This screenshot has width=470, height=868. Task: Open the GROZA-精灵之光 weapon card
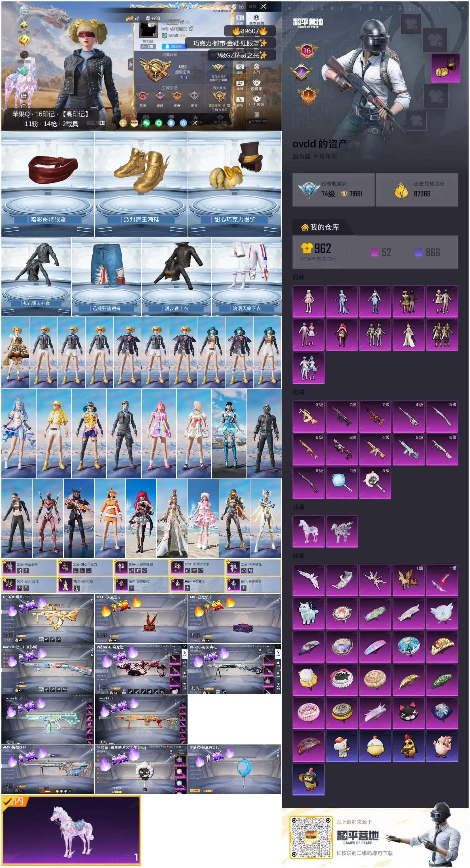pyautogui.click(x=48, y=619)
